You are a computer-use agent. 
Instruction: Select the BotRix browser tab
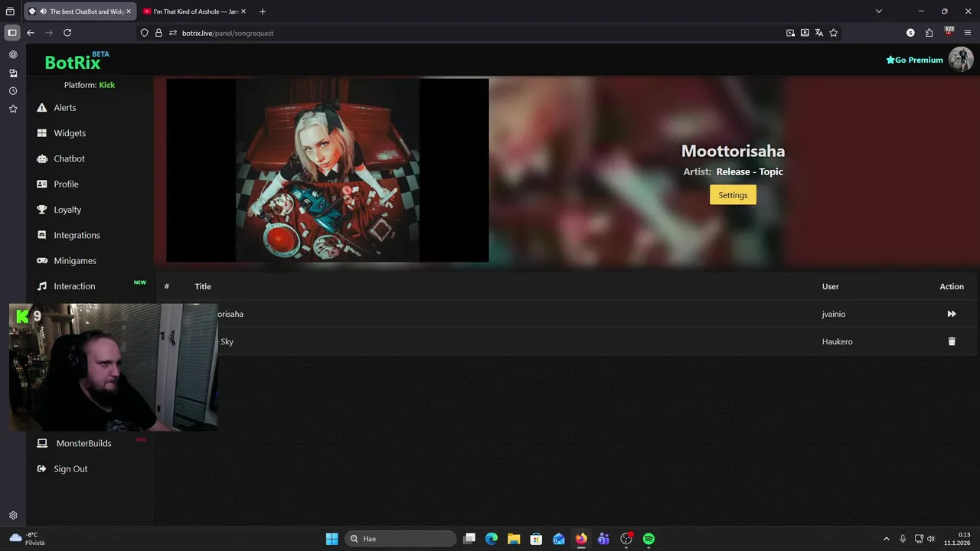(80, 11)
